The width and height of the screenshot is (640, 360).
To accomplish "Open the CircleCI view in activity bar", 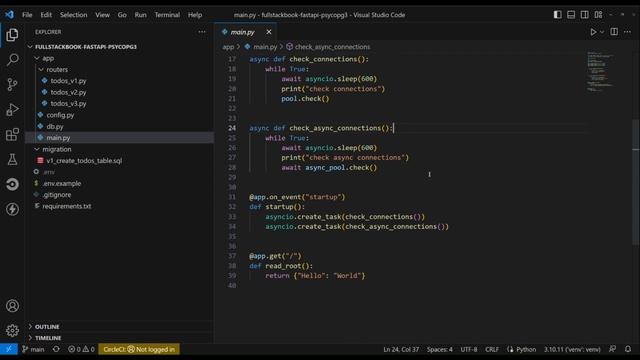I will 12,184.
